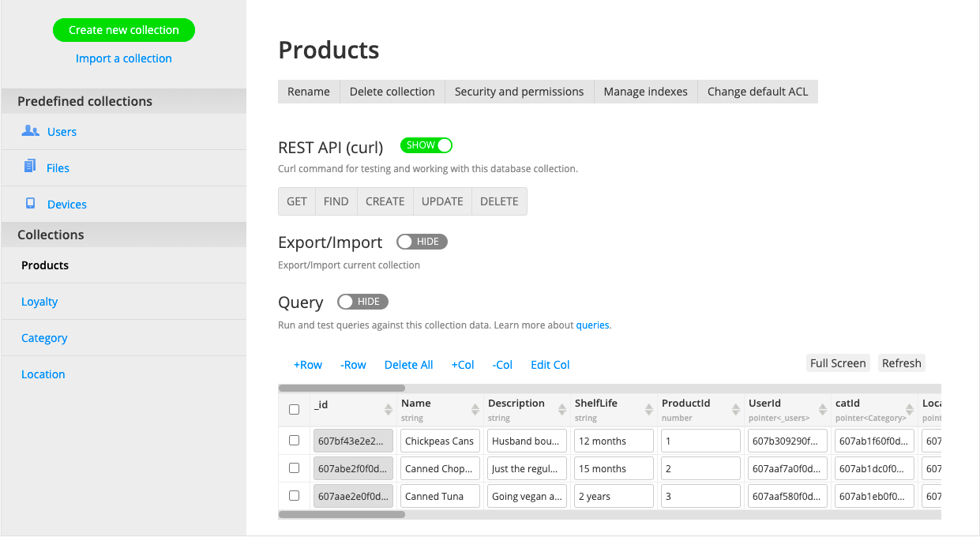This screenshot has width=980, height=537.
Task: Click the 12 months ShelfLife field
Action: [614, 441]
